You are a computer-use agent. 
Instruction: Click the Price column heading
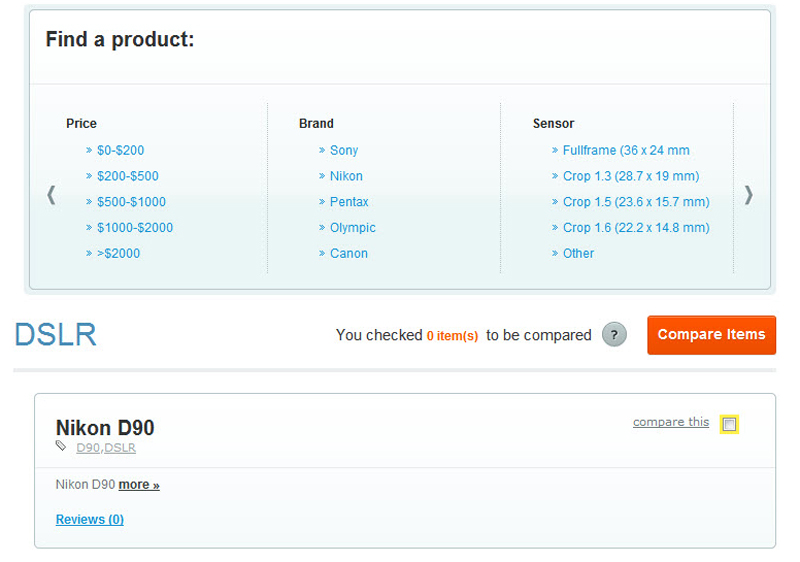tap(81, 123)
